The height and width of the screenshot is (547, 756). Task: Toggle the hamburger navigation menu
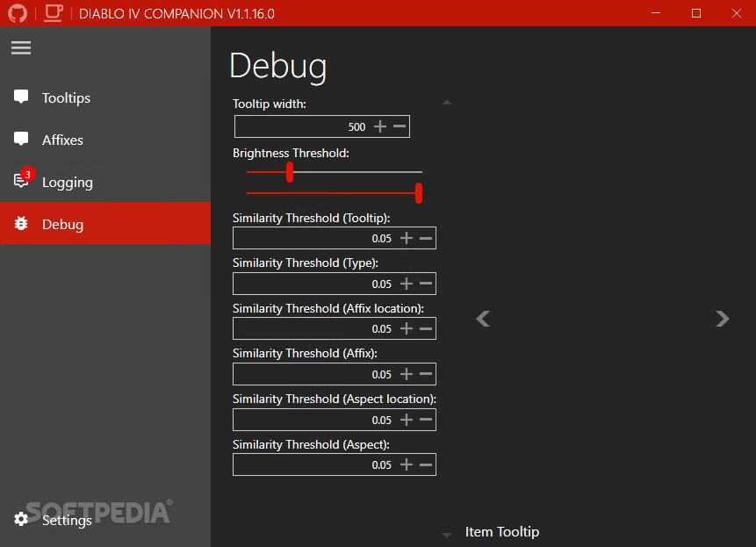[x=21, y=47]
